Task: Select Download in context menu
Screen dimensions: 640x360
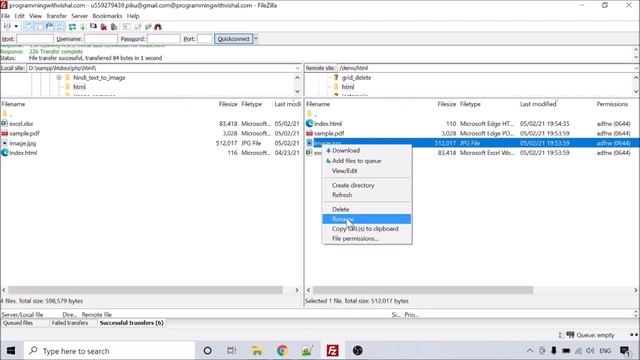Action: (367, 151)
